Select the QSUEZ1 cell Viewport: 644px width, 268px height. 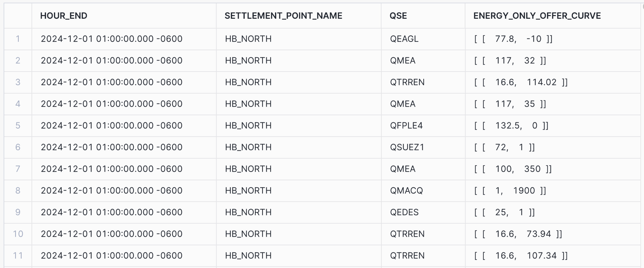(x=407, y=147)
